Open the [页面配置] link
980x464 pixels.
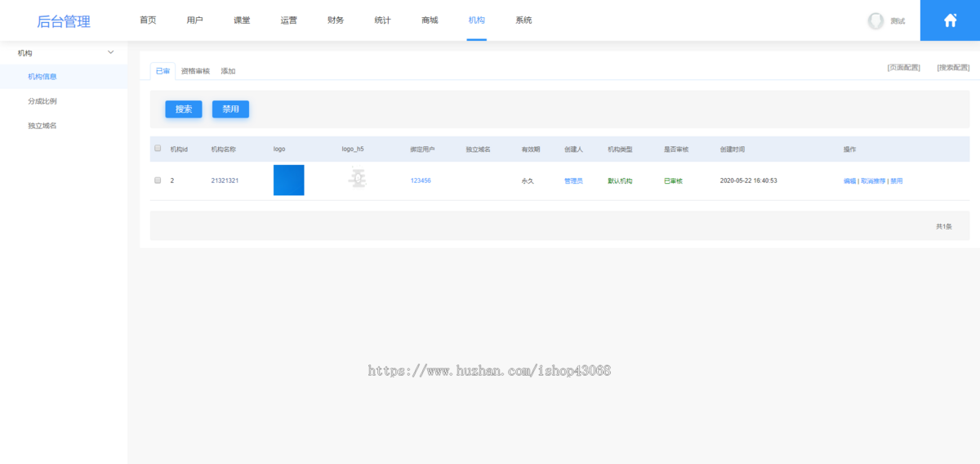tap(903, 68)
